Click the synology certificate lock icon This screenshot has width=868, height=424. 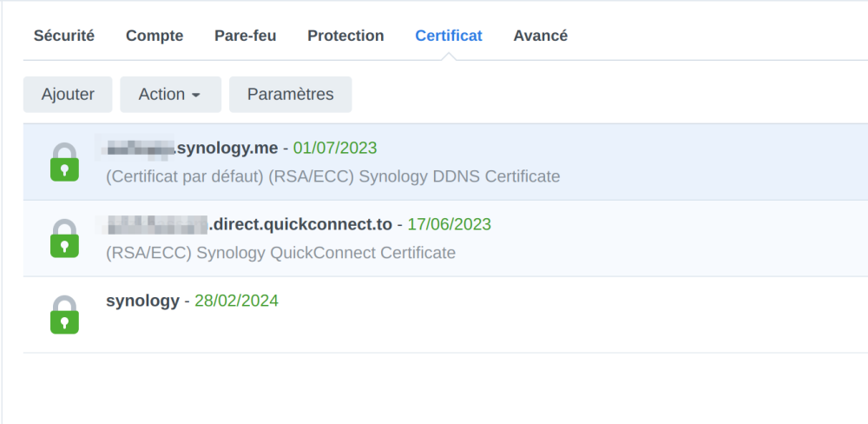click(64, 315)
